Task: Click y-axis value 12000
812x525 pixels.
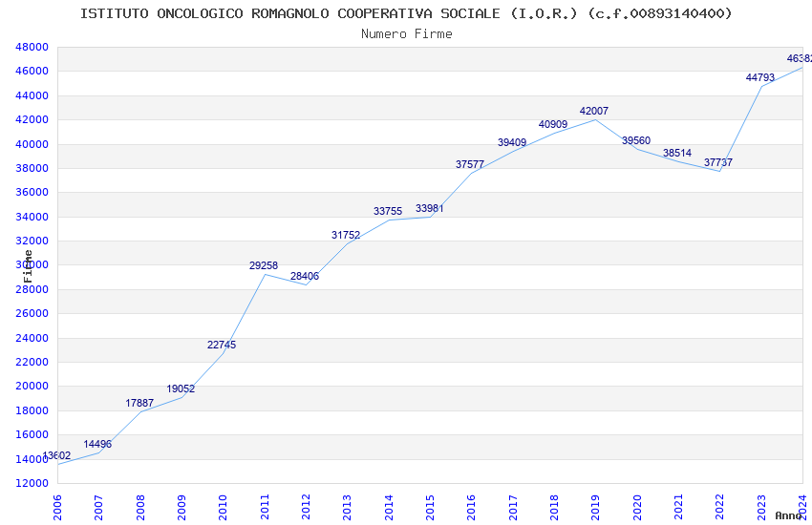Action: click(32, 483)
